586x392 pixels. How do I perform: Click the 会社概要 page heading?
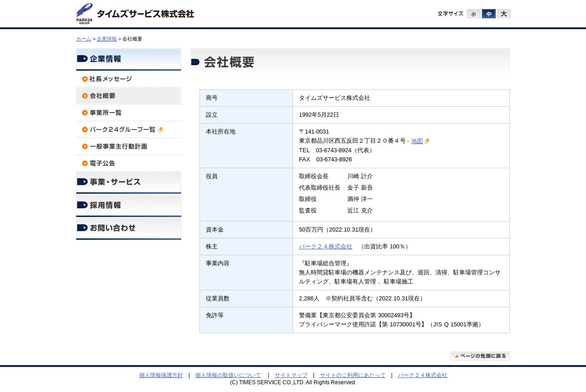point(229,62)
